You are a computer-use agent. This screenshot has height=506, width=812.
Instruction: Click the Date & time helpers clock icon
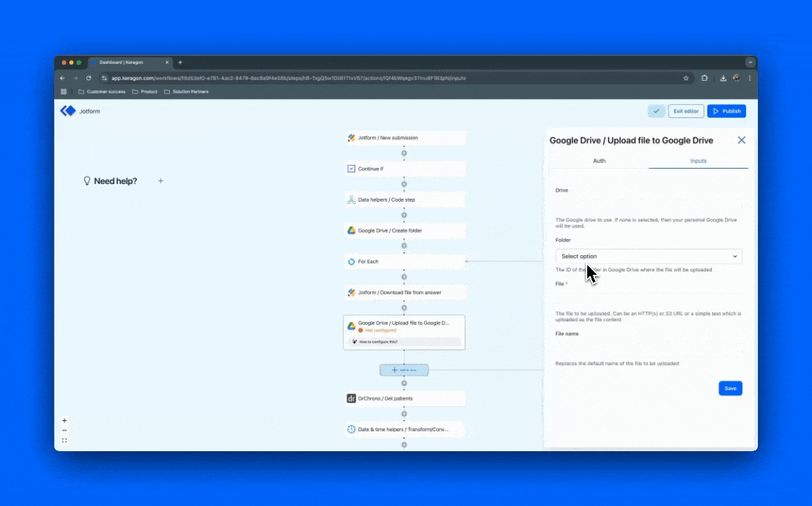pos(351,429)
